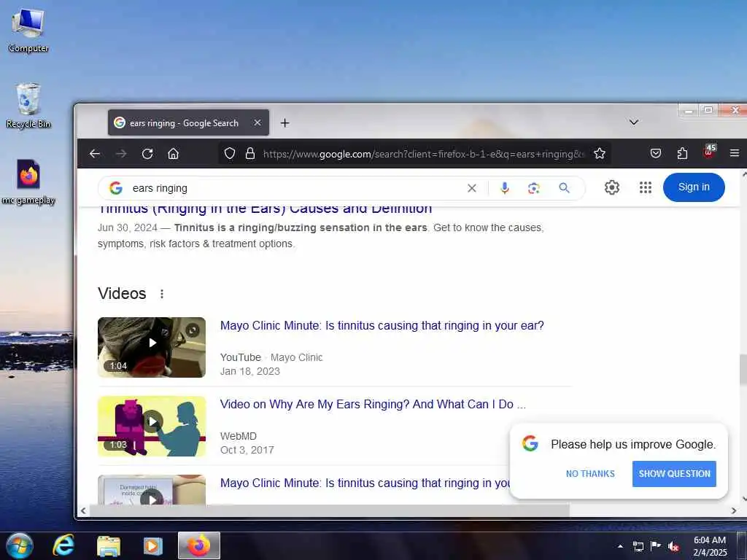The height and width of the screenshot is (560, 747).
Task: Click the horizontal scrollbar right arrow
Action: 734,511
